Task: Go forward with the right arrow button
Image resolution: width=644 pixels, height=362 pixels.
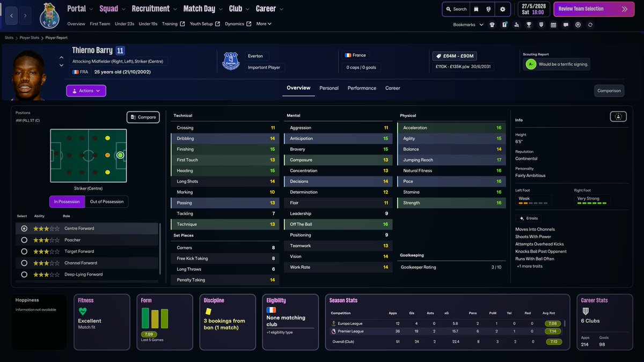Action: (25, 16)
